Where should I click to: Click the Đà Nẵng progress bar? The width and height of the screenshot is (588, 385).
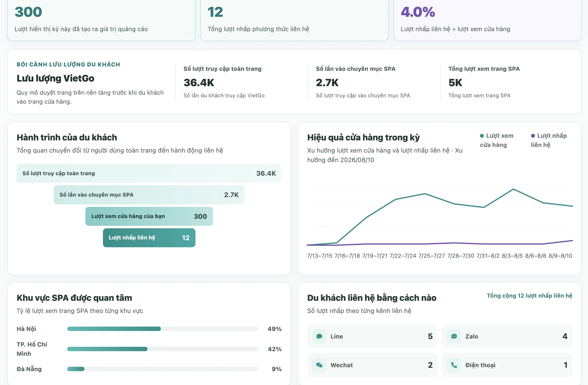pyautogui.click(x=163, y=369)
